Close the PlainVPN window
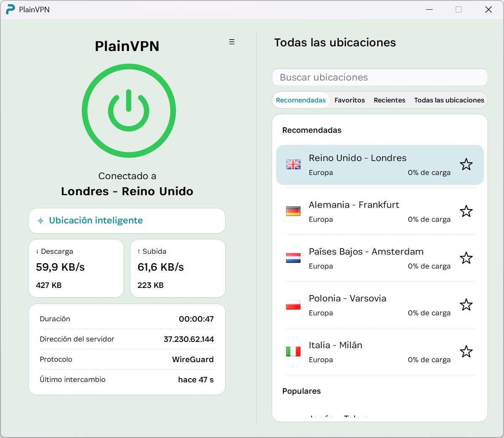The width and height of the screenshot is (504, 438). click(488, 9)
